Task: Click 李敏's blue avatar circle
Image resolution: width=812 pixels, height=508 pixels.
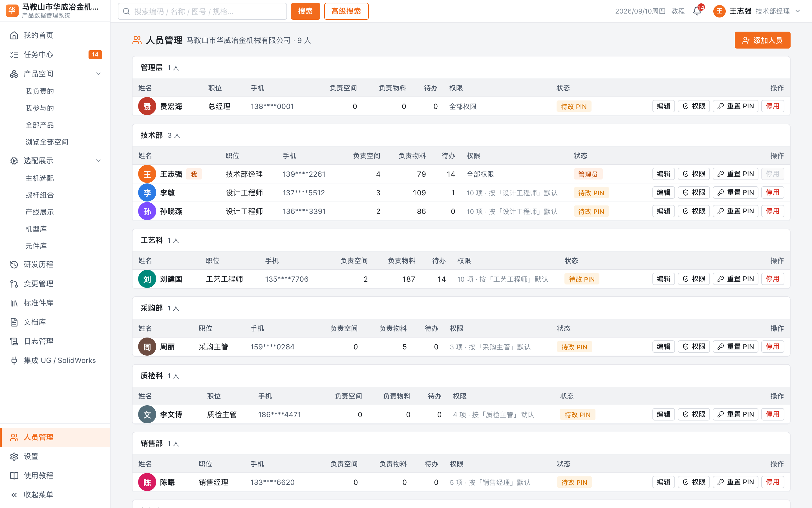Action: 147,193
